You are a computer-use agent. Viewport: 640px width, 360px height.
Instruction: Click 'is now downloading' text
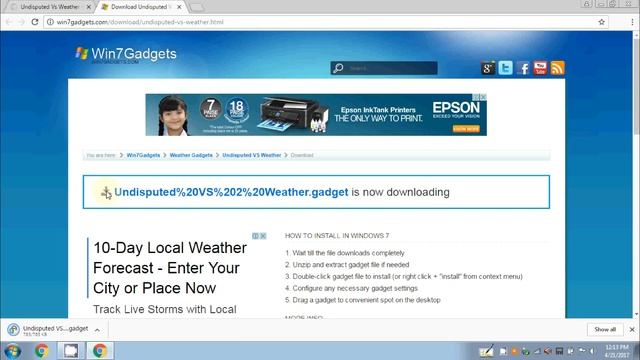pos(400,192)
